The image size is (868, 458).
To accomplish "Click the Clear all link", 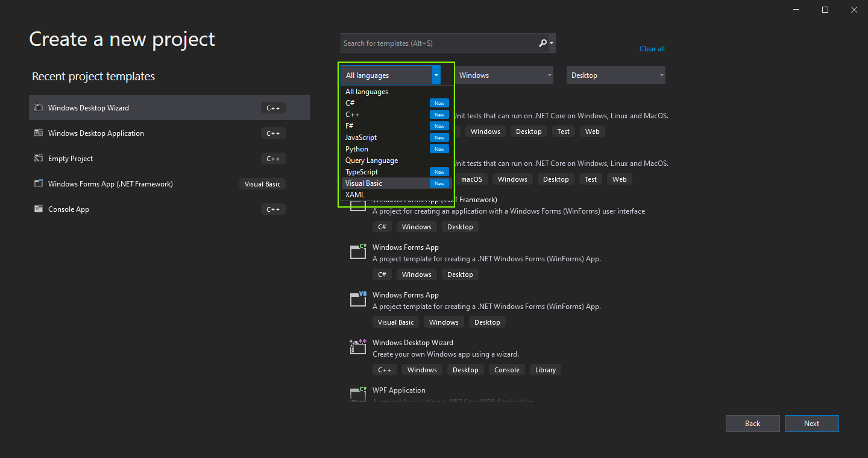I will 652,49.
